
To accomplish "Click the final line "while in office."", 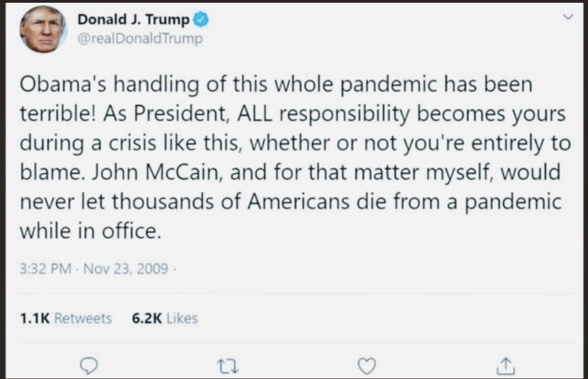I will (x=91, y=230).
